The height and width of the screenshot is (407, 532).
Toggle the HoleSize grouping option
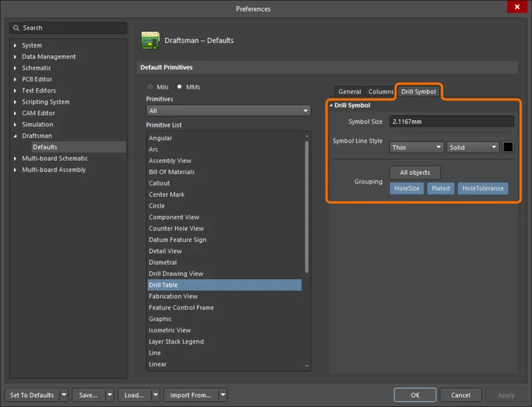[x=407, y=188]
